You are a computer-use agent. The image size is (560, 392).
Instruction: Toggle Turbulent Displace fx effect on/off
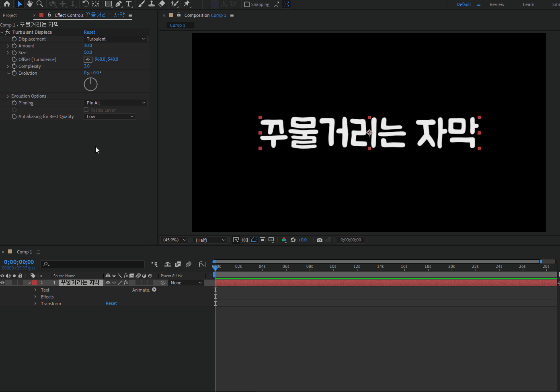click(8, 32)
